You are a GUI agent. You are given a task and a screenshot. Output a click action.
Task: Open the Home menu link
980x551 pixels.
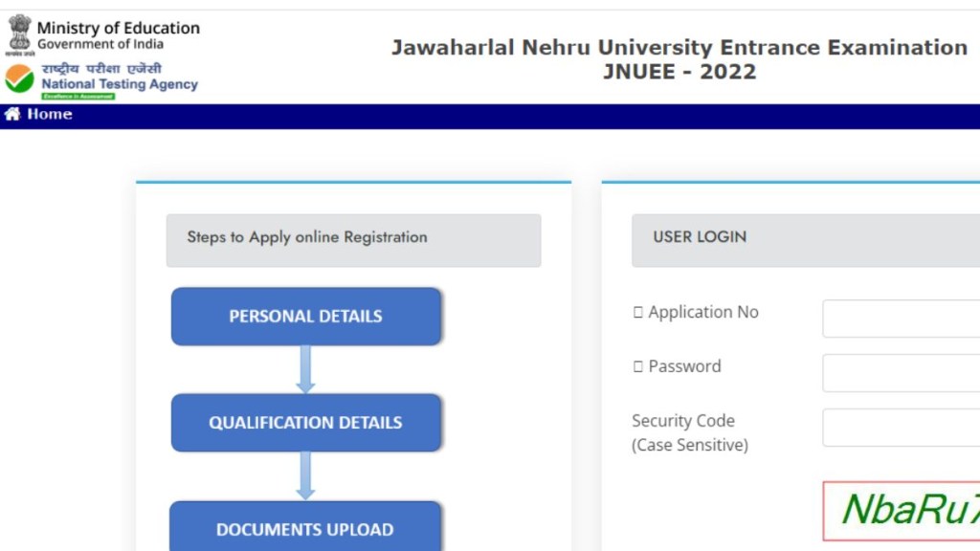(x=49, y=115)
